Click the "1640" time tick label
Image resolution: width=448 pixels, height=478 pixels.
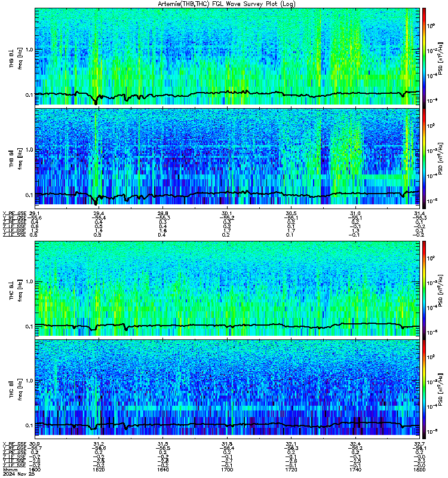point(162,470)
